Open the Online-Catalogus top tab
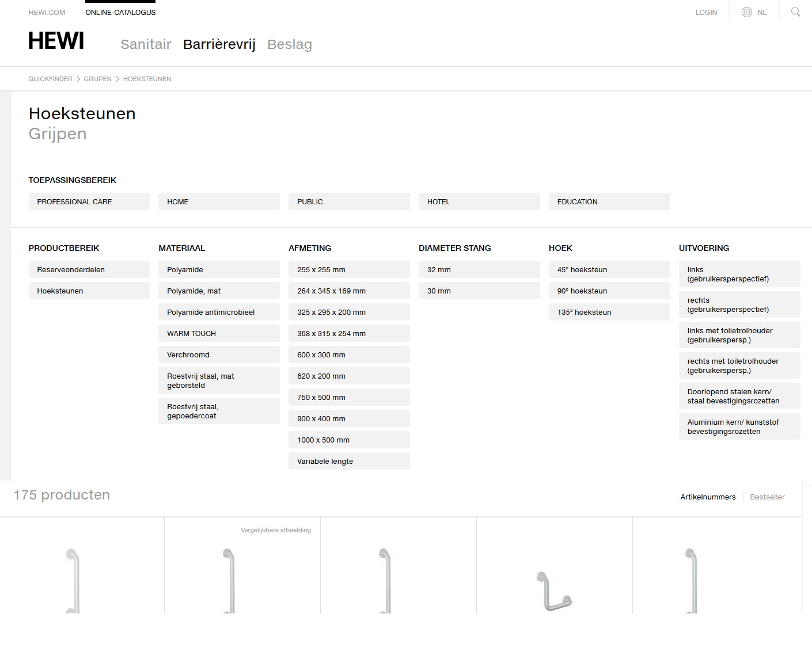The height and width of the screenshot is (652, 812). [120, 12]
